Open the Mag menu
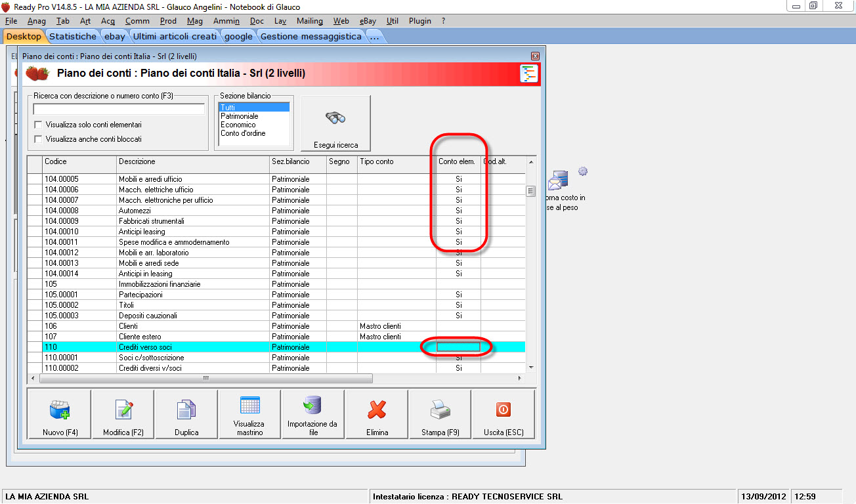 [195, 21]
